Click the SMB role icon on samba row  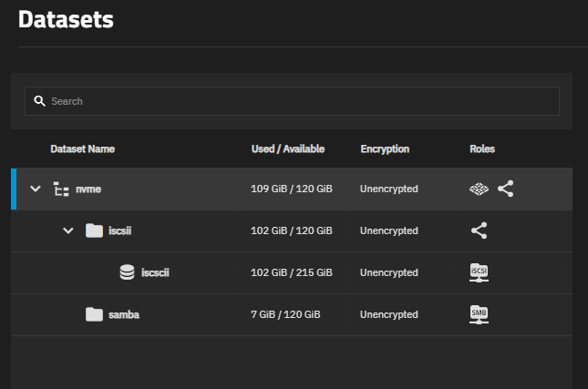[x=479, y=314]
